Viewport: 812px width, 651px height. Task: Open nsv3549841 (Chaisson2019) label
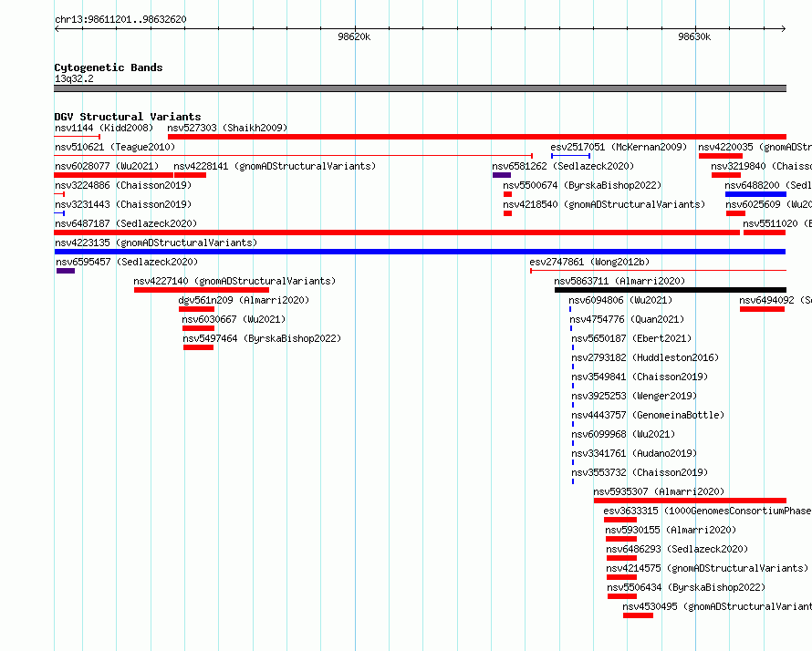click(x=640, y=377)
